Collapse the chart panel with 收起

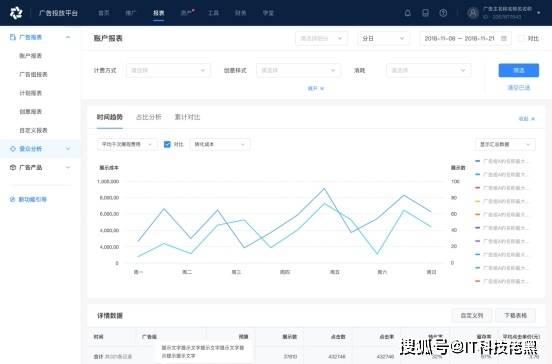click(527, 119)
